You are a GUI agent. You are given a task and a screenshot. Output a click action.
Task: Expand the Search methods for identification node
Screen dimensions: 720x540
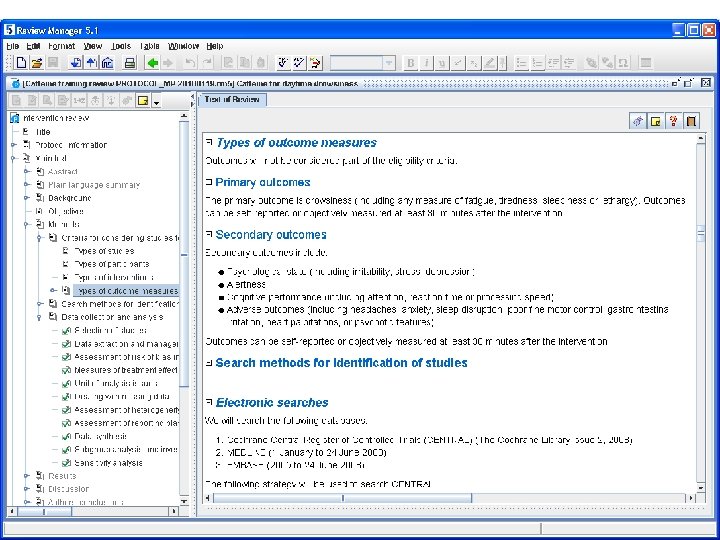tap(40, 304)
